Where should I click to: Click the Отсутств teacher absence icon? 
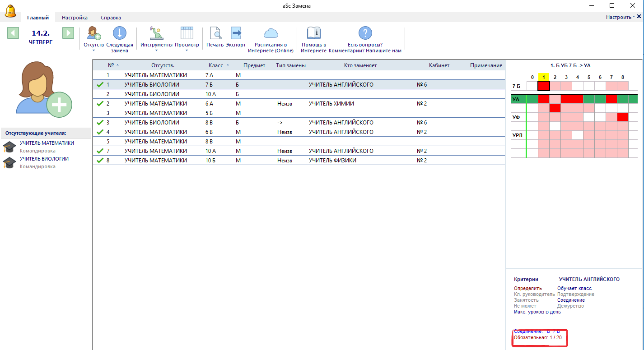coord(94,34)
